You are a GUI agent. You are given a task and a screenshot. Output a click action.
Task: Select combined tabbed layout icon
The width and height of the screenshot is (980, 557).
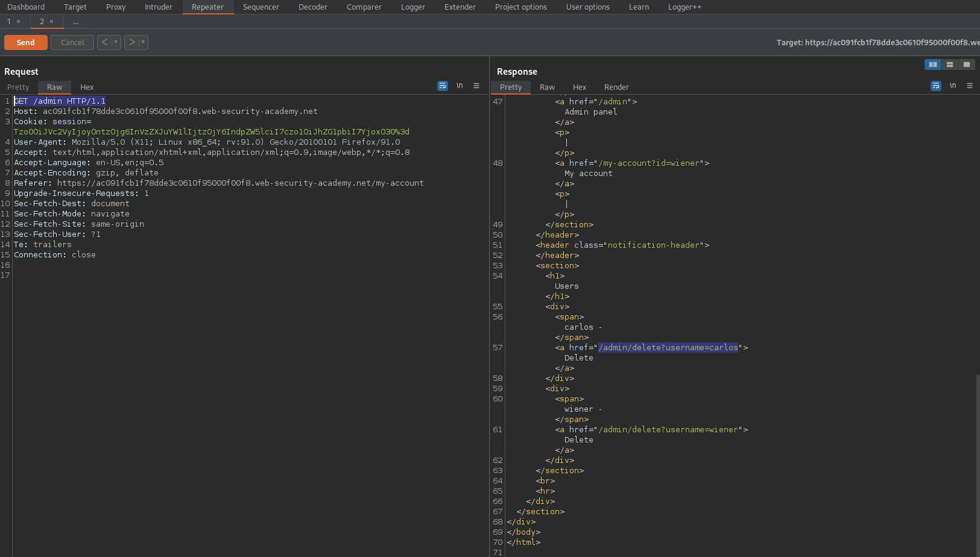[x=967, y=65]
